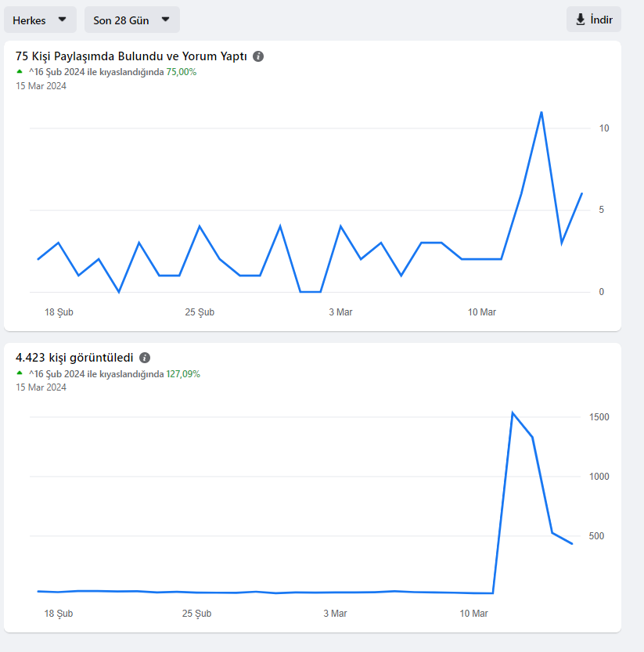Click the 25 Şub label on the engagement chart axis
The image size is (644, 652).
click(200, 312)
